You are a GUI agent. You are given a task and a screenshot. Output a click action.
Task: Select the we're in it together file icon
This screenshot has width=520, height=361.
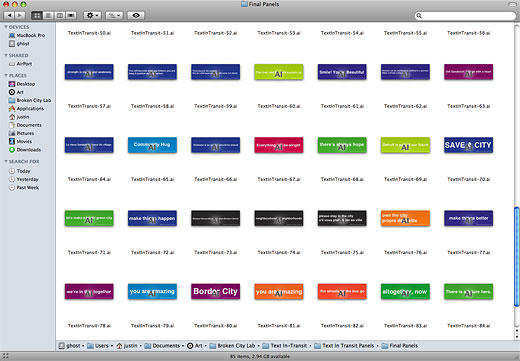pyautogui.click(x=89, y=291)
